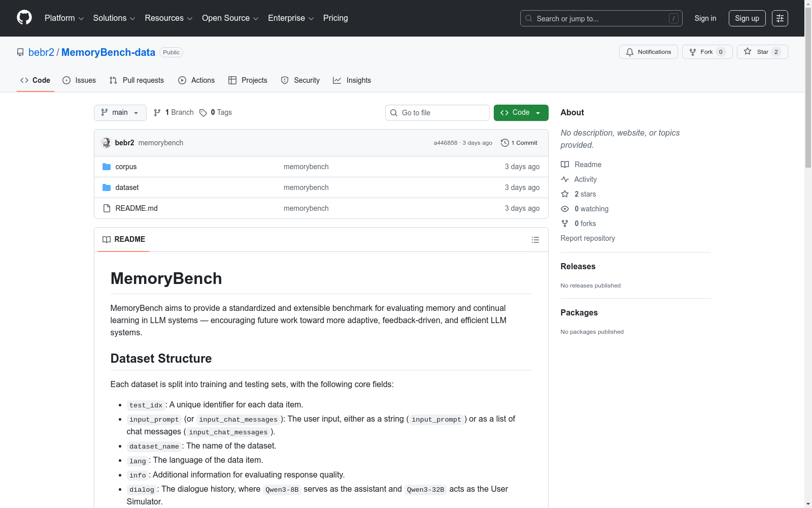Open the main branch selector dropdown
The height and width of the screenshot is (508, 812).
point(120,113)
